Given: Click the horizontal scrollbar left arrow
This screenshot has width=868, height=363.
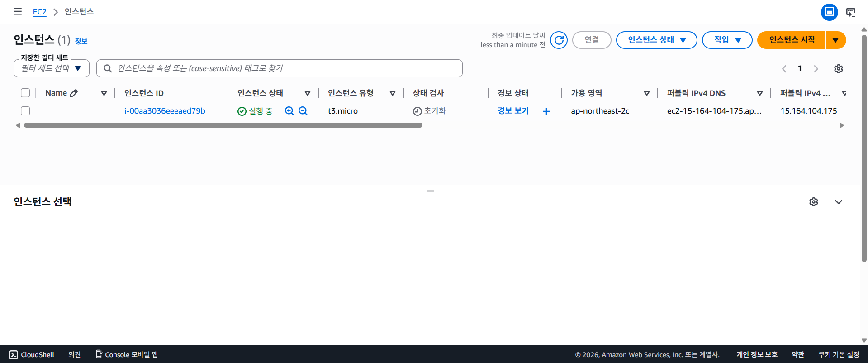Looking at the screenshot, I should point(18,125).
